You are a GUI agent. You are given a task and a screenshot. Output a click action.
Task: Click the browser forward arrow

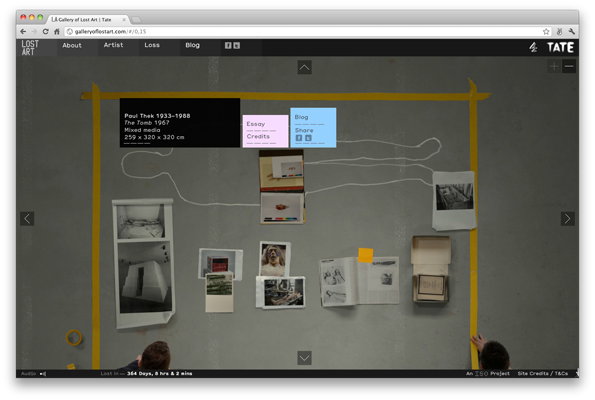tap(34, 31)
